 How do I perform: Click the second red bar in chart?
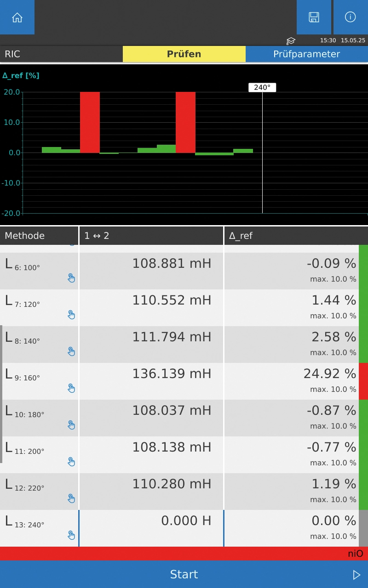click(x=185, y=122)
